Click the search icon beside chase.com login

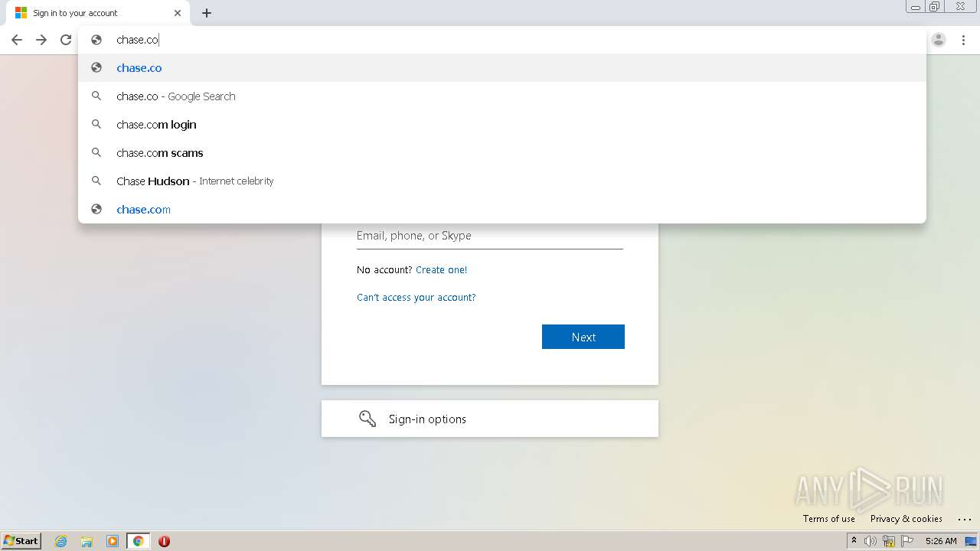pyautogui.click(x=96, y=124)
